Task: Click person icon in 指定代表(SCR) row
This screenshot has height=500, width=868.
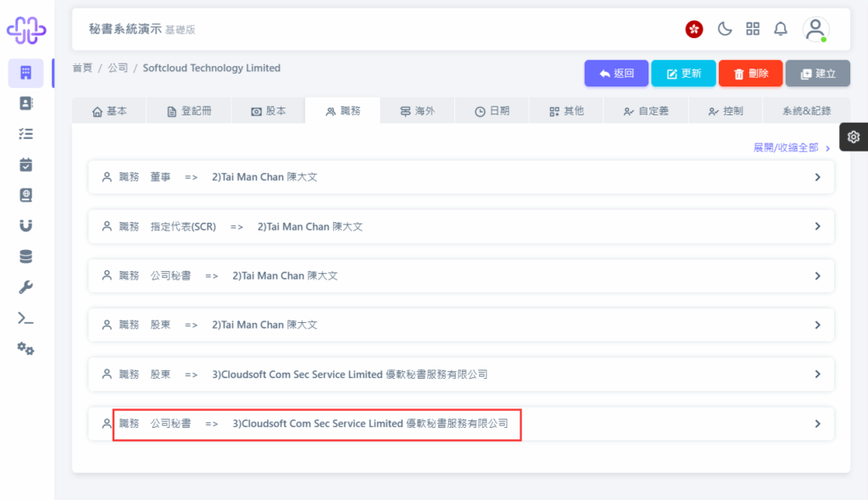Action: coord(107,226)
